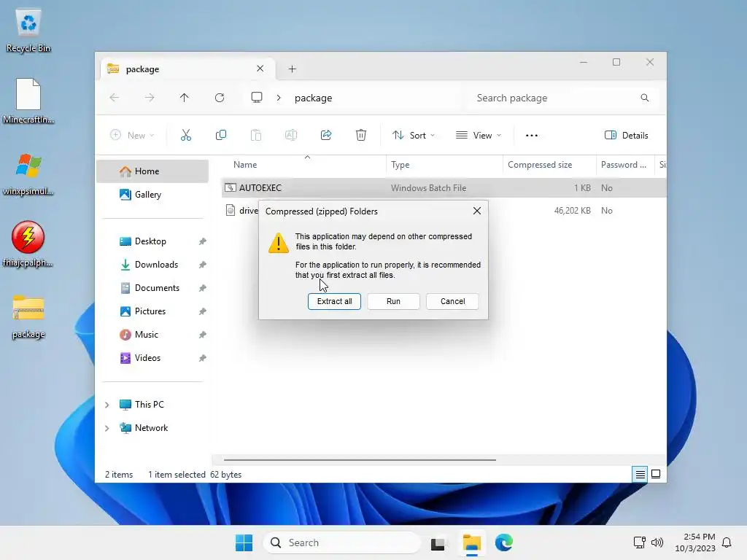Open Task View on the taskbar
Screen dimensions: 747x560
click(438, 542)
